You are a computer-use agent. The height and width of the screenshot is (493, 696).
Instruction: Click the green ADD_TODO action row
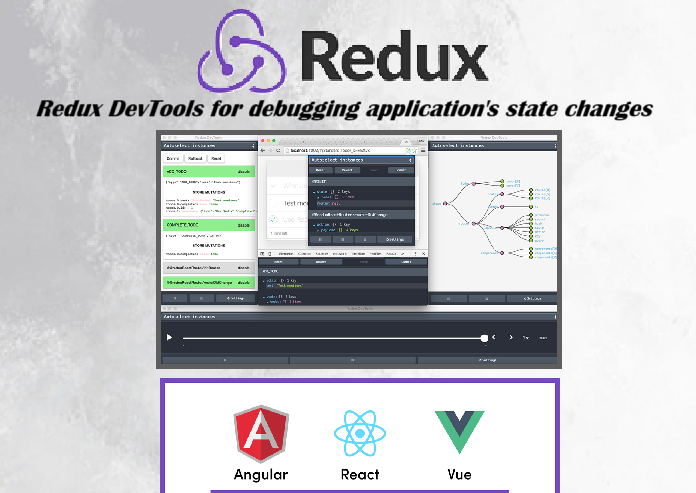point(209,171)
